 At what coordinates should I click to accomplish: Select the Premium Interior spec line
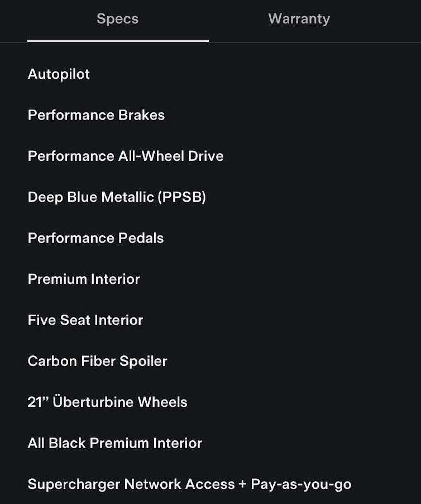pos(84,279)
